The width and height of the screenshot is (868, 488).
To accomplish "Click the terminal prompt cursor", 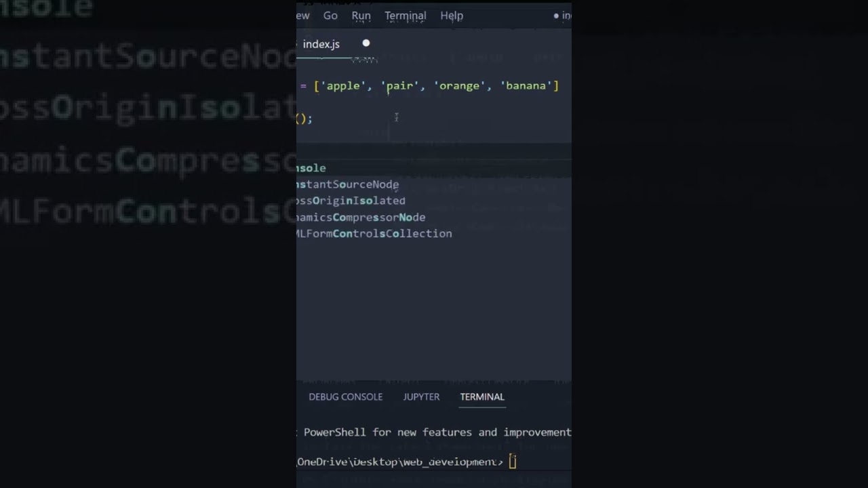I will point(513,462).
